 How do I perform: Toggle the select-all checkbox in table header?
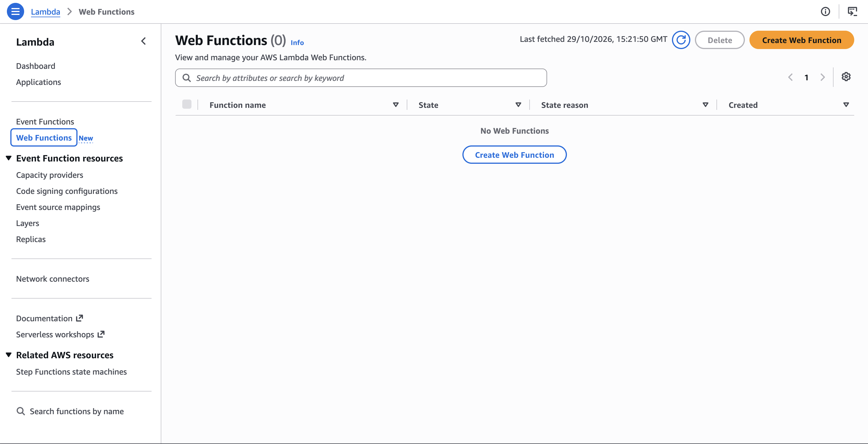click(187, 104)
